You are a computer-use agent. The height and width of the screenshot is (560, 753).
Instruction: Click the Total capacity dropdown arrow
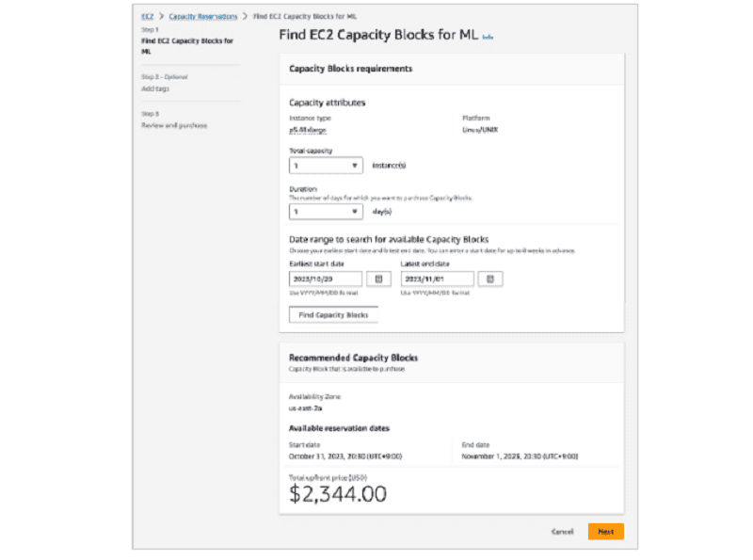click(355, 166)
